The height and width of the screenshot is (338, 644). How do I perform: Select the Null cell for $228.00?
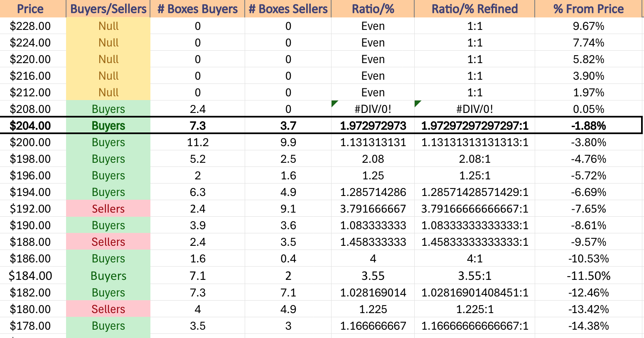point(108,26)
